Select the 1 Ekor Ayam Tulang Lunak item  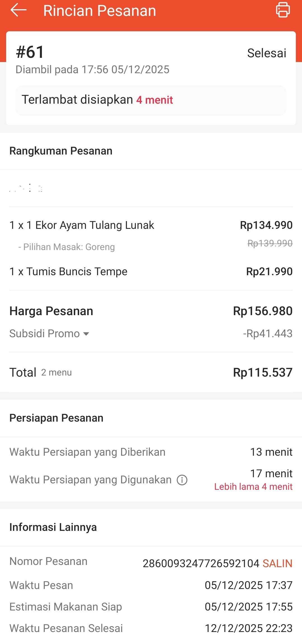click(x=82, y=225)
